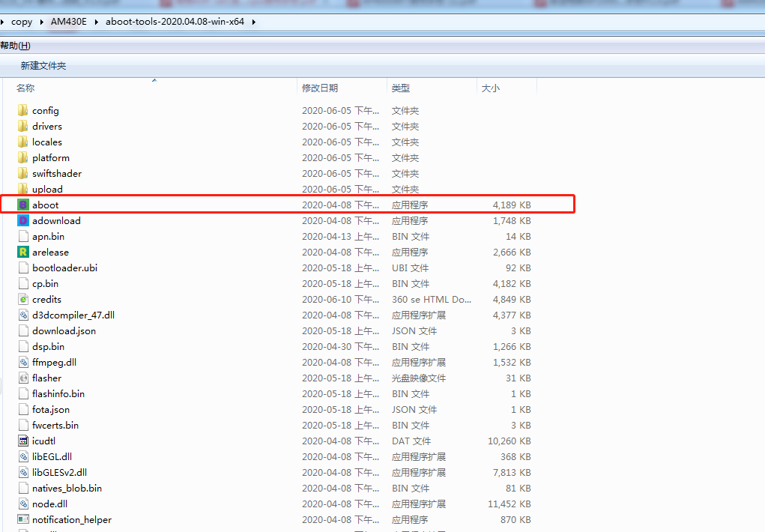The width and height of the screenshot is (765, 532).
Task: Click the DAT 文件 type cell
Action: tap(411, 441)
